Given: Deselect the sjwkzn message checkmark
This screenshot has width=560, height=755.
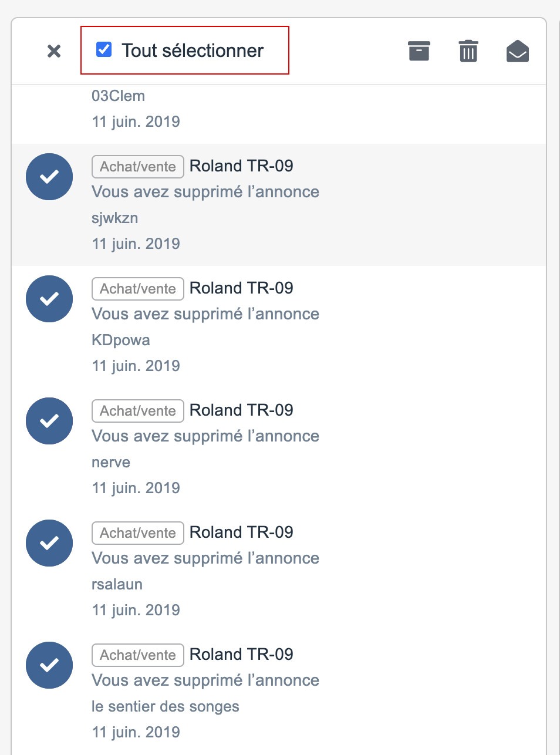Looking at the screenshot, I should [x=49, y=177].
